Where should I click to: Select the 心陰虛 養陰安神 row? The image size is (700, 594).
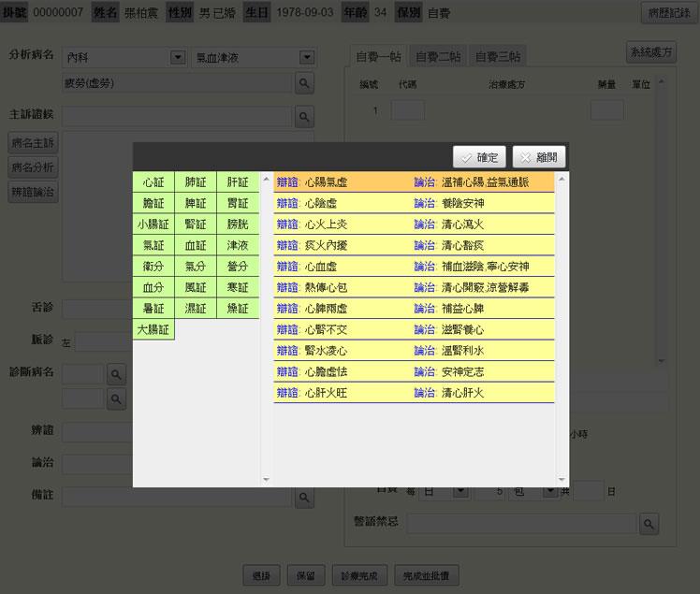(x=413, y=204)
